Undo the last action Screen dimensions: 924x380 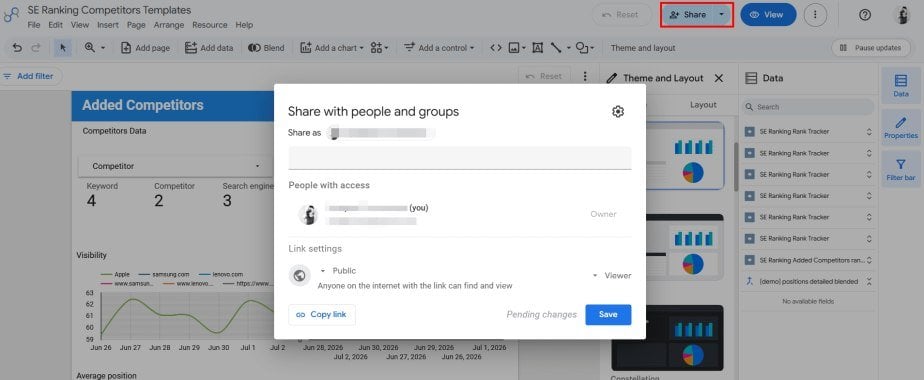(17, 48)
